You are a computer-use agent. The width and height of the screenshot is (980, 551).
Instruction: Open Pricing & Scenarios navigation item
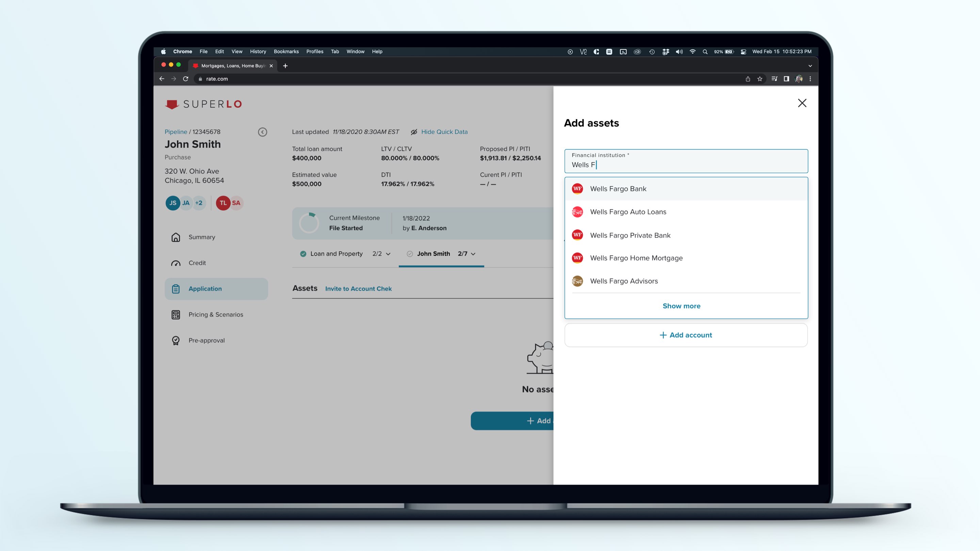pos(216,315)
